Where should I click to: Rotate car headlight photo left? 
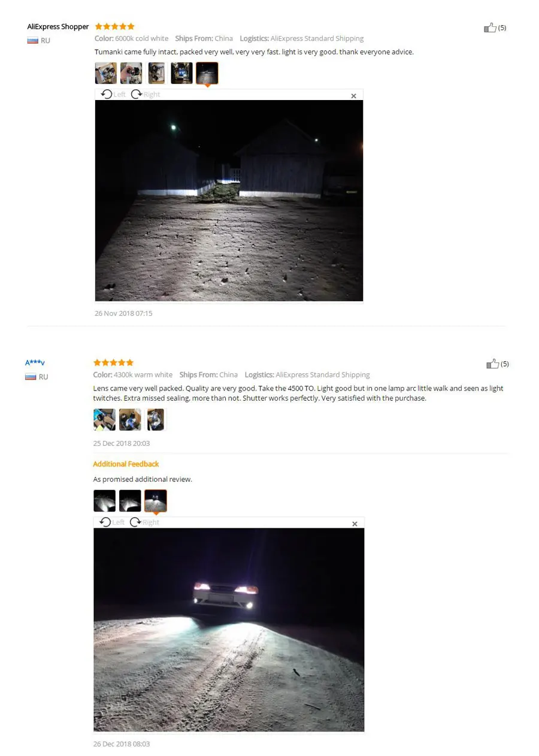point(112,522)
